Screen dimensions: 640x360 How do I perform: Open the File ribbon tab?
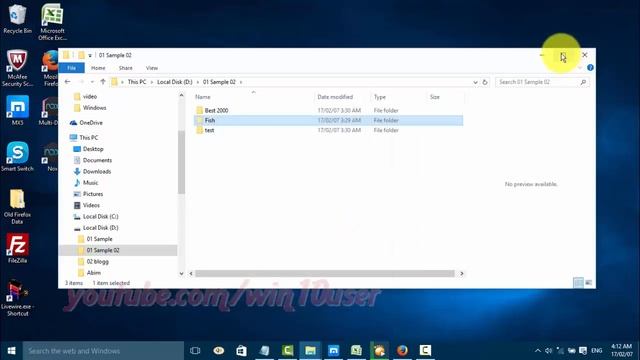(x=71, y=68)
